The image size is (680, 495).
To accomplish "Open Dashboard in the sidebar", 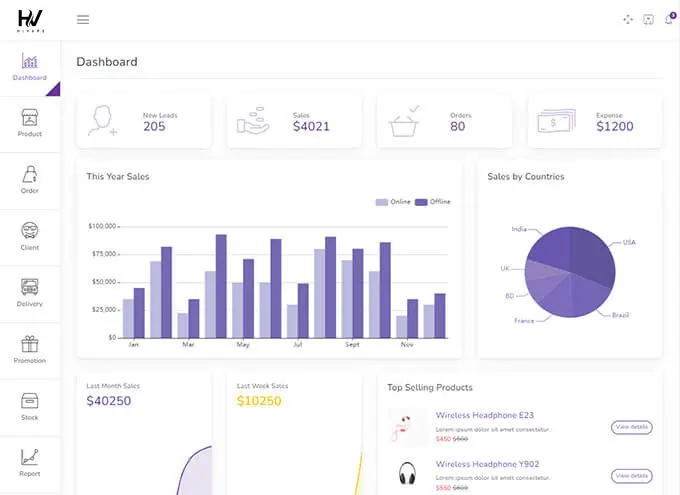I will coord(29,67).
